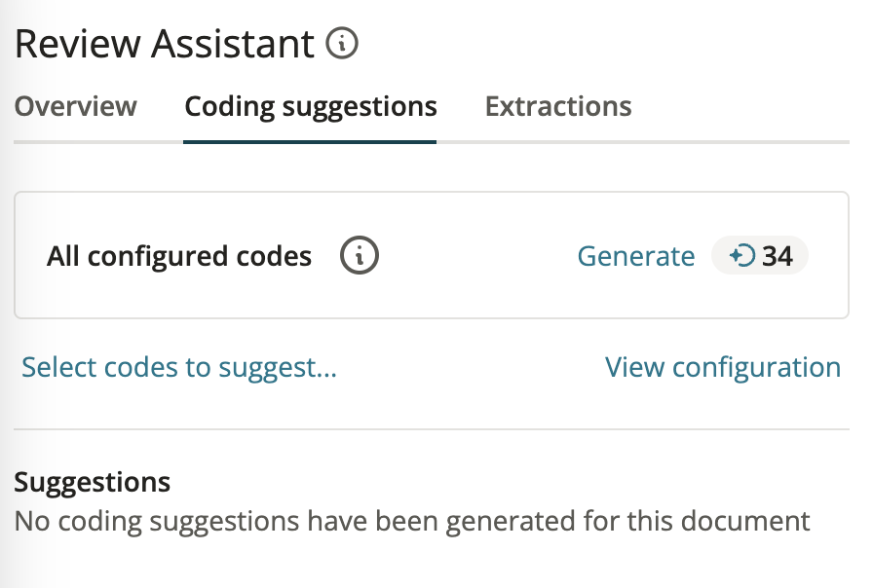The width and height of the screenshot is (873, 588).
Task: Click the Suggestions section heading
Action: (x=93, y=482)
